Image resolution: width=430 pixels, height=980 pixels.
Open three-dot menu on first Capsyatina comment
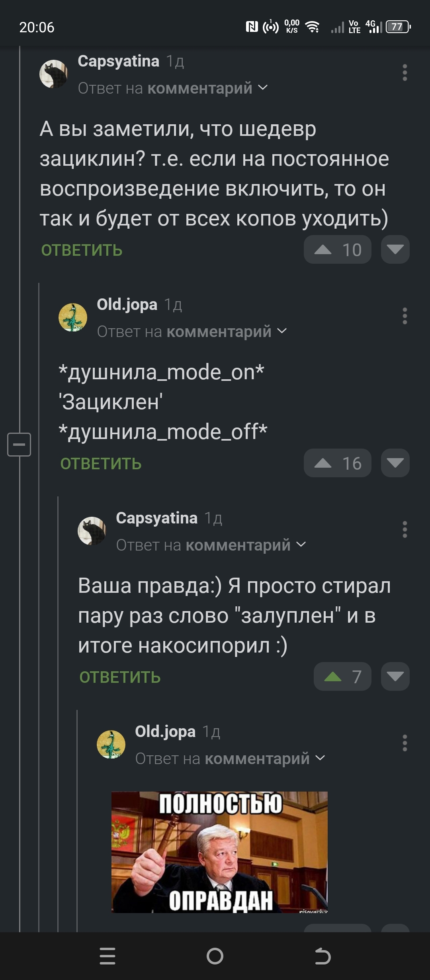click(x=405, y=73)
